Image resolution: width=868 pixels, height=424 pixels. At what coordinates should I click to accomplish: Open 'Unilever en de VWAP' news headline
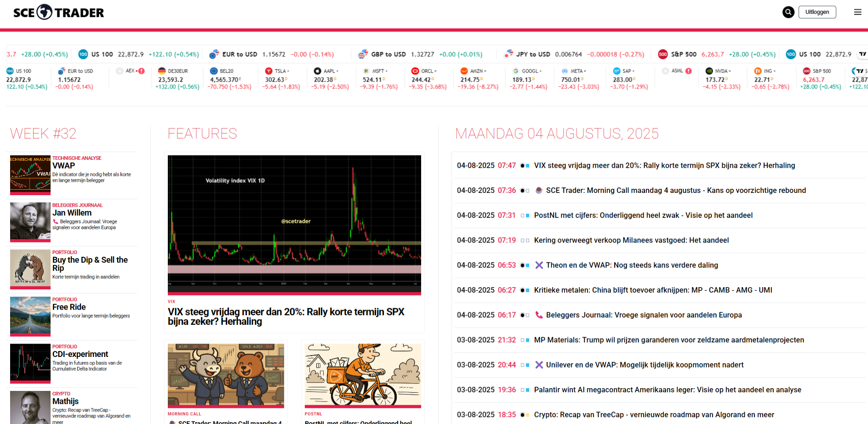645,365
